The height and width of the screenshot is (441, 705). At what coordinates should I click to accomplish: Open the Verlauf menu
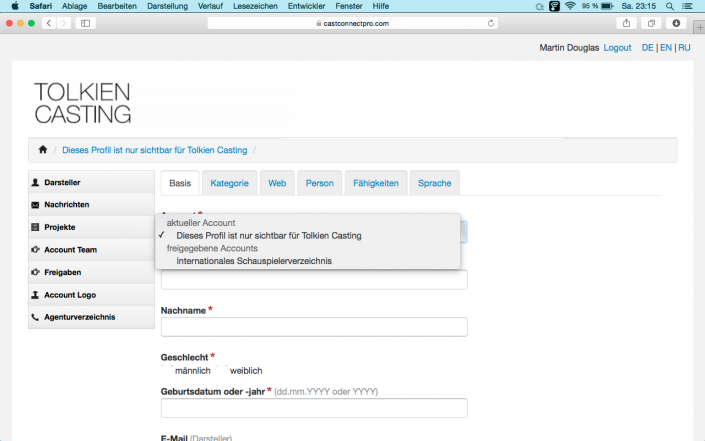(210, 6)
